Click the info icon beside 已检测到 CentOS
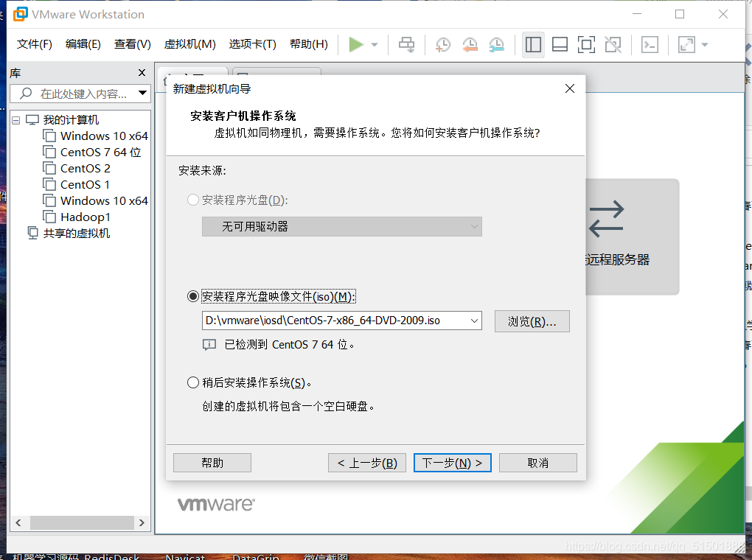Screen dimensions: 752x560 point(209,345)
